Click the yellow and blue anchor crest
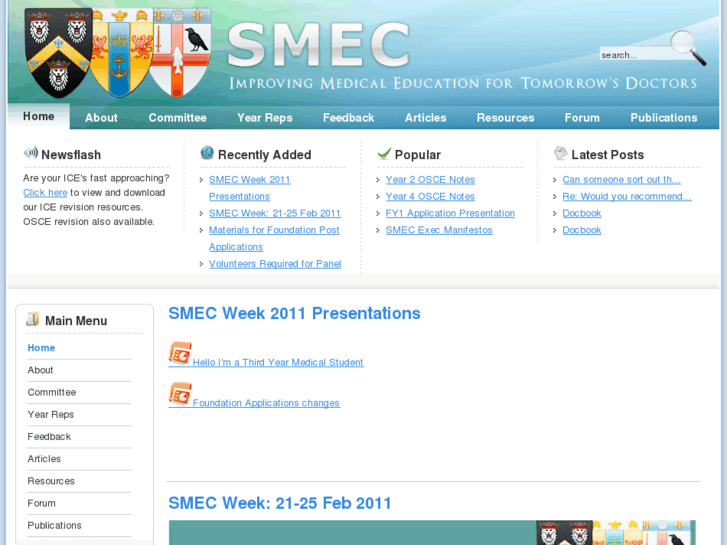 [x=121, y=53]
